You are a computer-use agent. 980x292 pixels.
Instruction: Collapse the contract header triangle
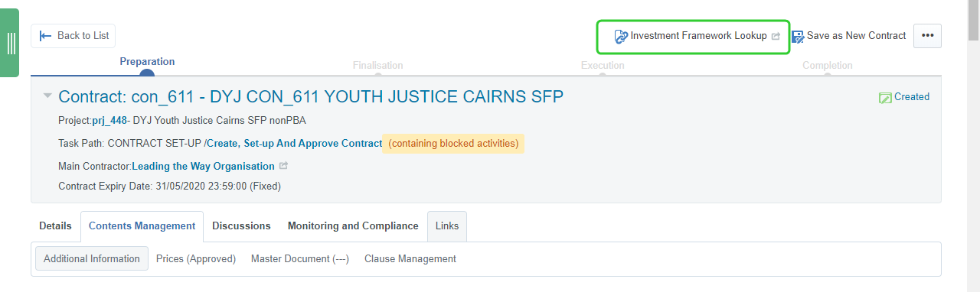tap(47, 96)
